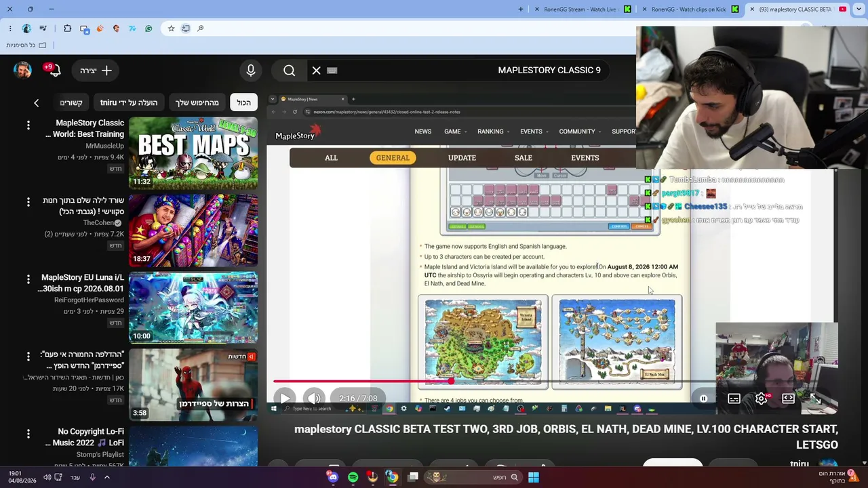The width and height of the screenshot is (868, 488).
Task: Click the zoom magnifier icon in address bar
Action: [200, 28]
